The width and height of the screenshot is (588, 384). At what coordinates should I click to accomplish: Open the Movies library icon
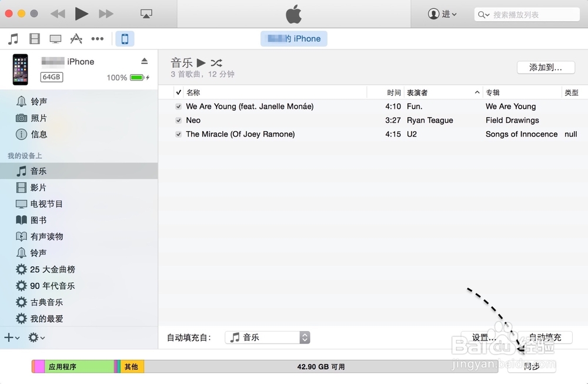pyautogui.click(x=35, y=39)
